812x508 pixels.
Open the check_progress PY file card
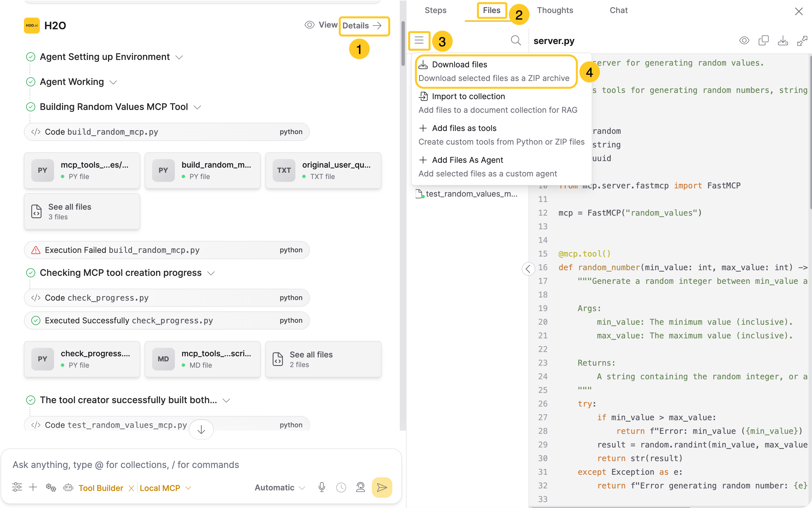(82, 359)
